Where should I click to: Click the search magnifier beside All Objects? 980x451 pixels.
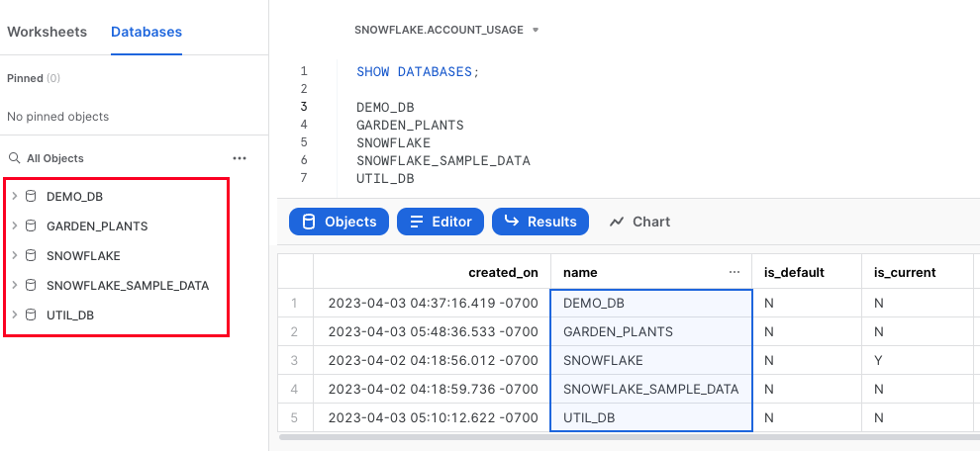pos(14,158)
